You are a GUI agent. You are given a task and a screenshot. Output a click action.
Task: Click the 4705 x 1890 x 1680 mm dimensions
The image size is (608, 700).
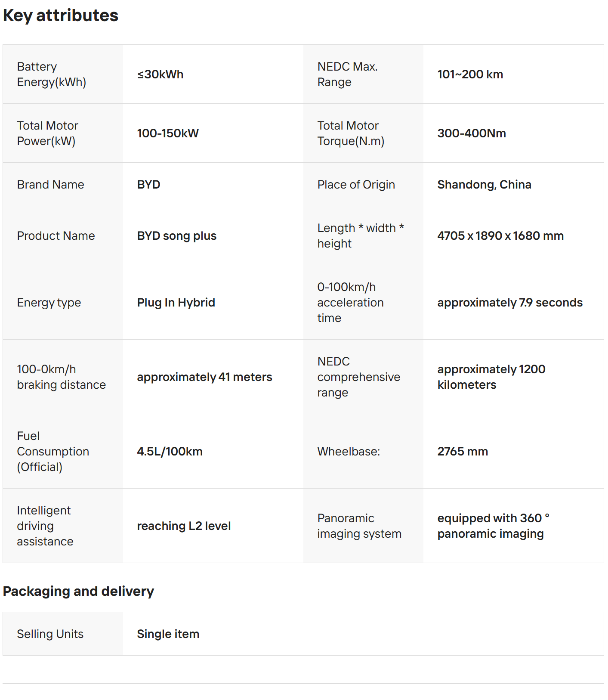tap(500, 236)
